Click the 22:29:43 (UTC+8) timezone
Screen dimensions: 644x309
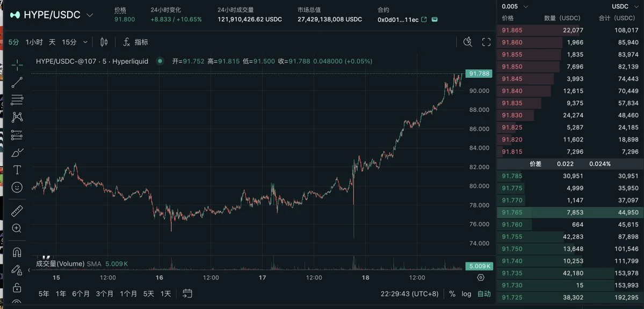tap(409, 294)
